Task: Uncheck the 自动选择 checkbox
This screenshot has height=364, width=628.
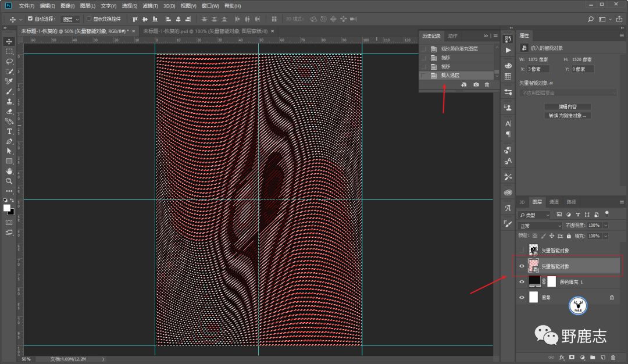Action: tap(30, 19)
